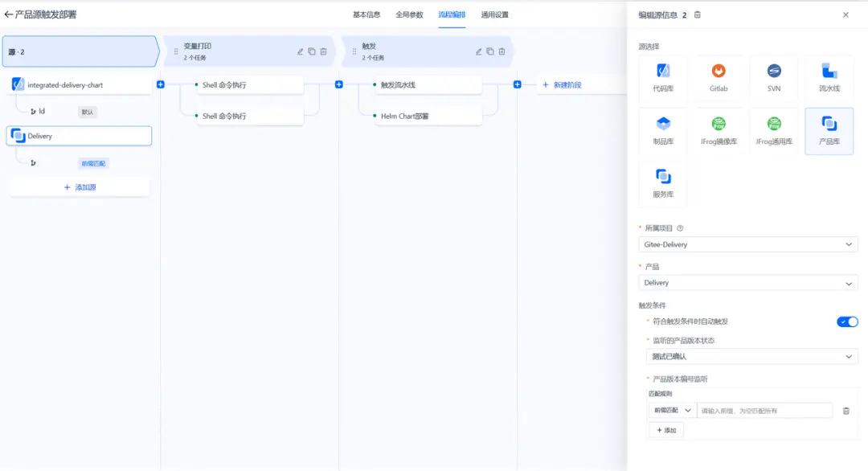Copy the 变量打印 stage
The height and width of the screenshot is (471, 868).
pos(312,51)
